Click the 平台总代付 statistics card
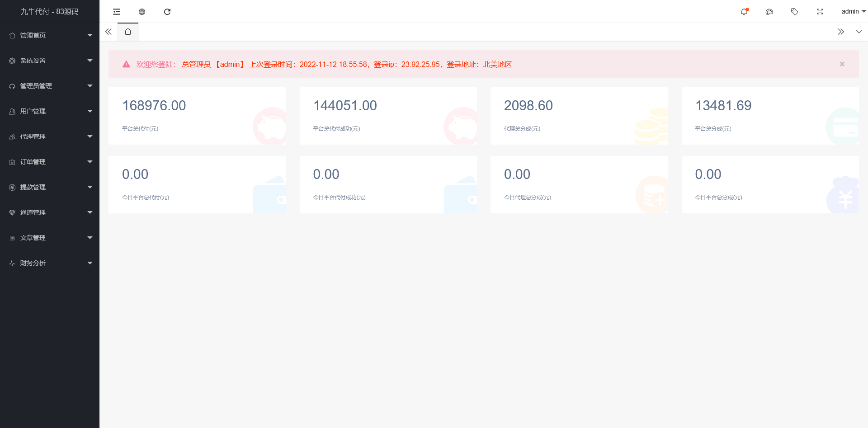Viewport: 868px width, 428px height. 197,116
